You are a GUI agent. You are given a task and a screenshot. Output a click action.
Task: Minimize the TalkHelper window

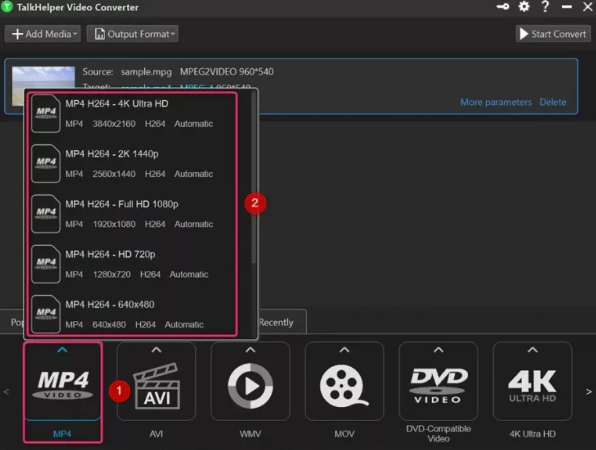[567, 6]
